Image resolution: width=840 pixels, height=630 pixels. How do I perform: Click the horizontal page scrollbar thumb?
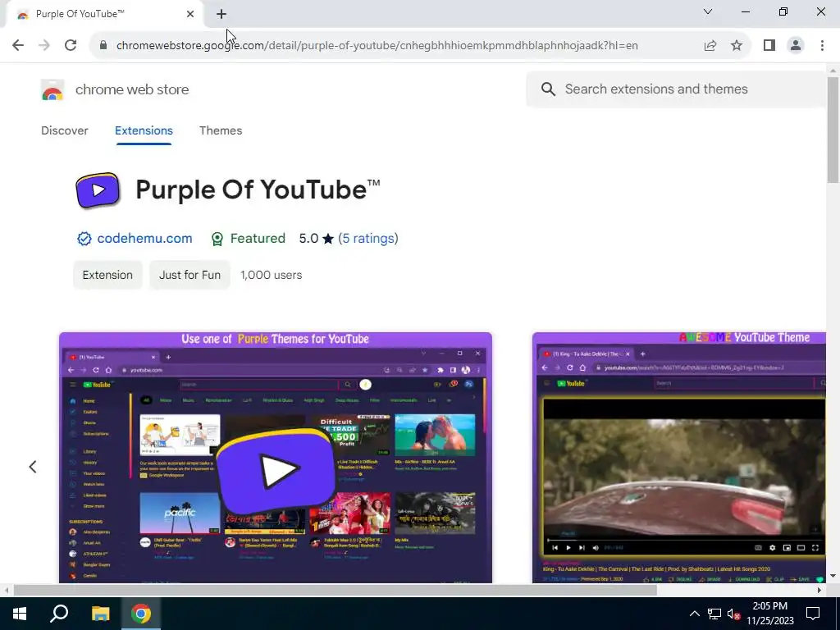[x=335, y=590]
